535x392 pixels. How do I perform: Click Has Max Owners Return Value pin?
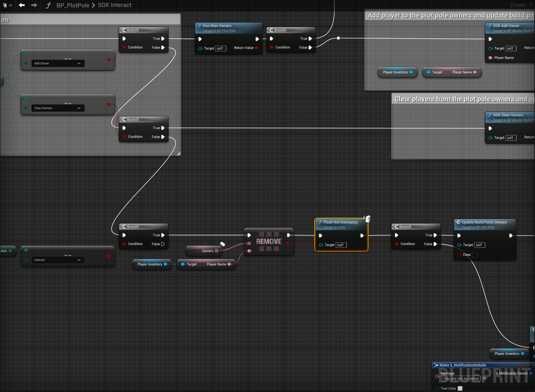pos(256,48)
